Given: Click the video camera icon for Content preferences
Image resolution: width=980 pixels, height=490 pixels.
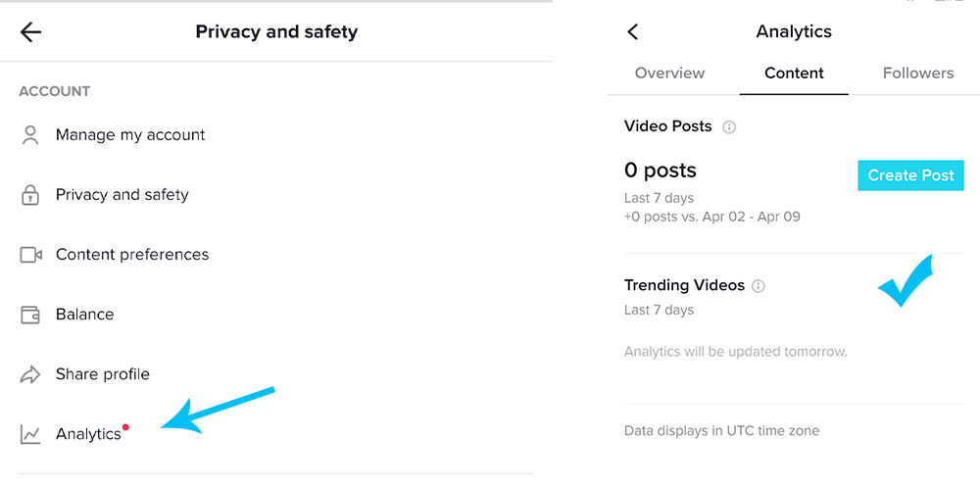Looking at the screenshot, I should click(30, 255).
